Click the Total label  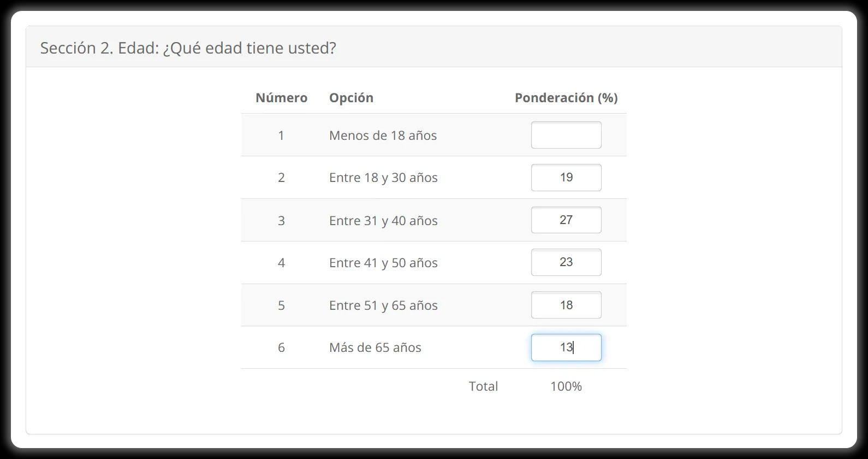[x=483, y=386]
